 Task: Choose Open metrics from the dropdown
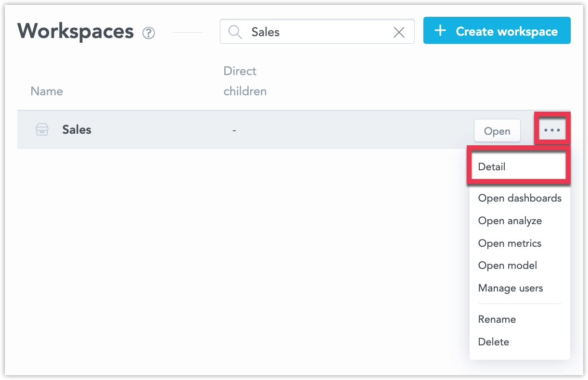tap(509, 243)
